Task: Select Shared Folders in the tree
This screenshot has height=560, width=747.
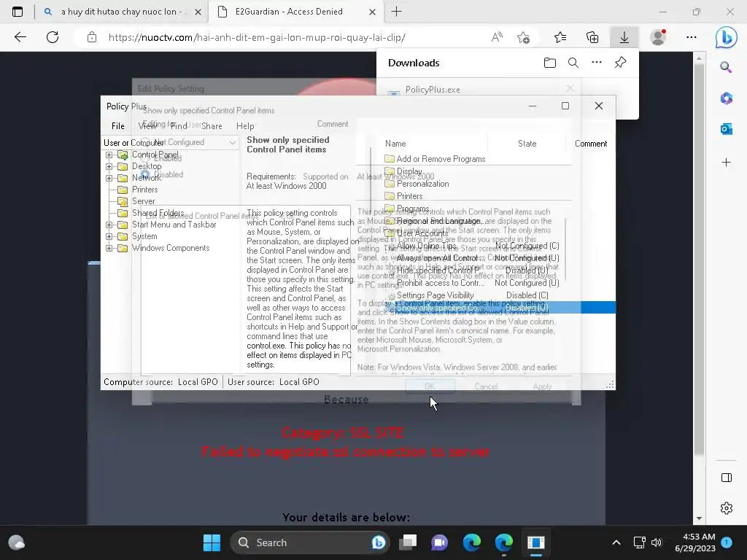Action: tap(158, 213)
